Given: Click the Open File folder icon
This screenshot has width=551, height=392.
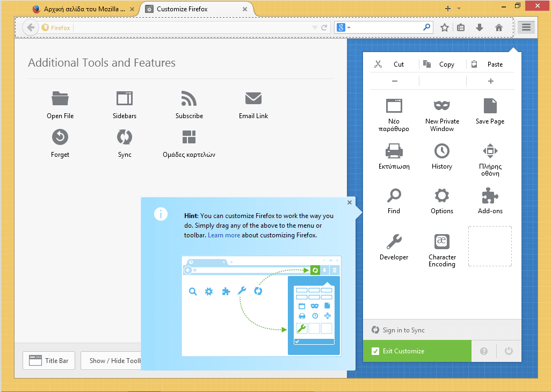Looking at the screenshot, I should pyautogui.click(x=60, y=99).
